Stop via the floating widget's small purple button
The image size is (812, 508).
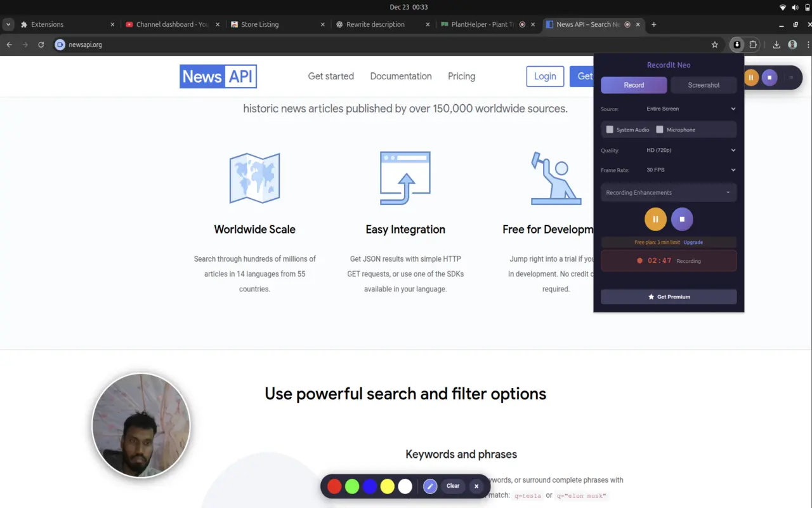769,77
